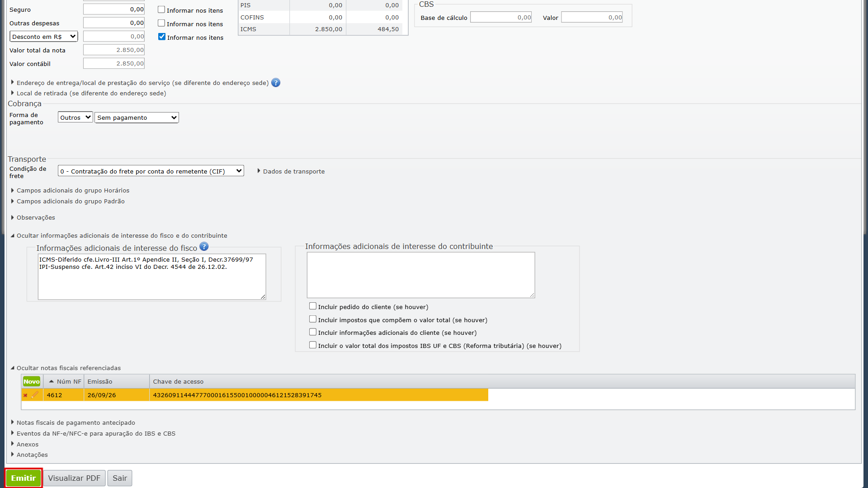The width and height of the screenshot is (868, 488).
Task: Open help for endereço de entrega
Action: click(x=276, y=83)
